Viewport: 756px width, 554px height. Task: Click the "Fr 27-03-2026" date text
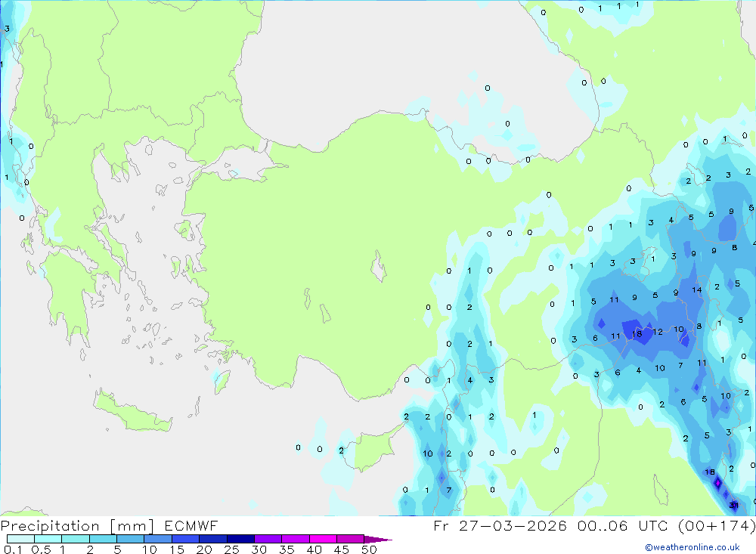(x=500, y=525)
